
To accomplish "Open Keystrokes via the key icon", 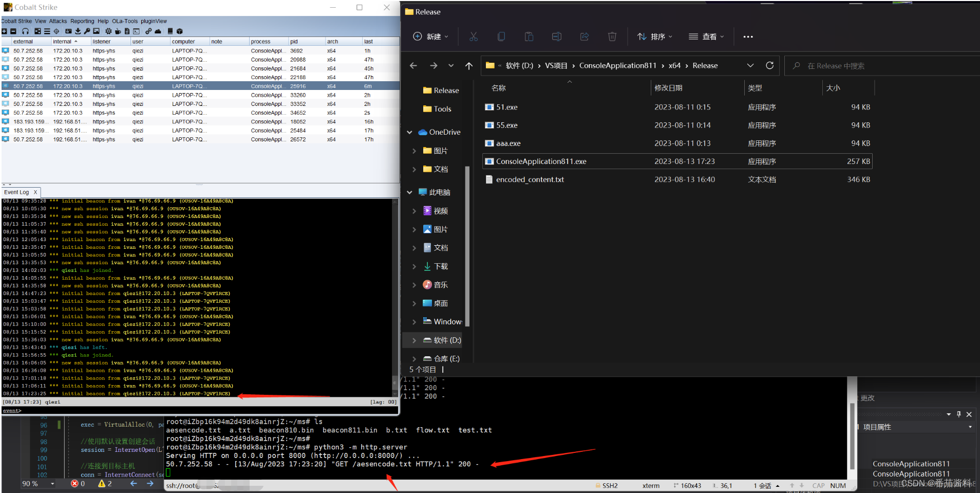I will 87,31.
